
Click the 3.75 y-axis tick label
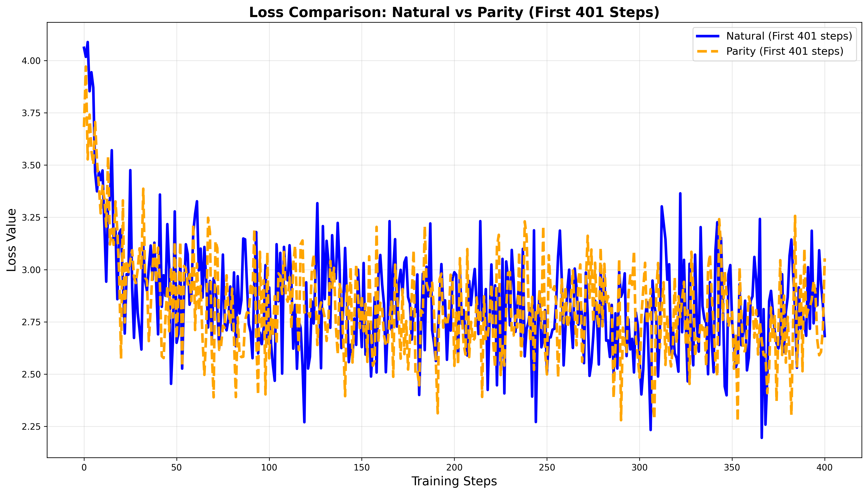click(x=31, y=113)
